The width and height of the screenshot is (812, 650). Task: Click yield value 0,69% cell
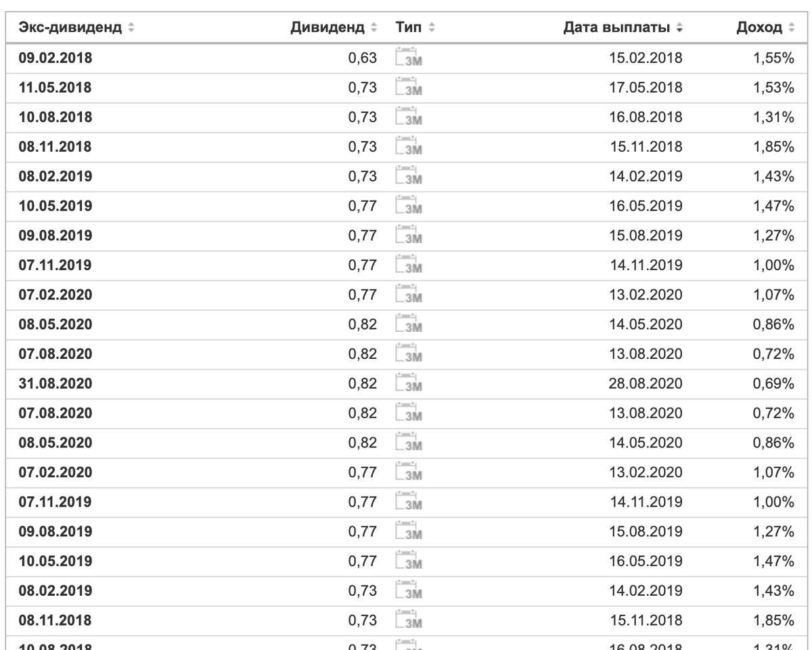coord(773,384)
